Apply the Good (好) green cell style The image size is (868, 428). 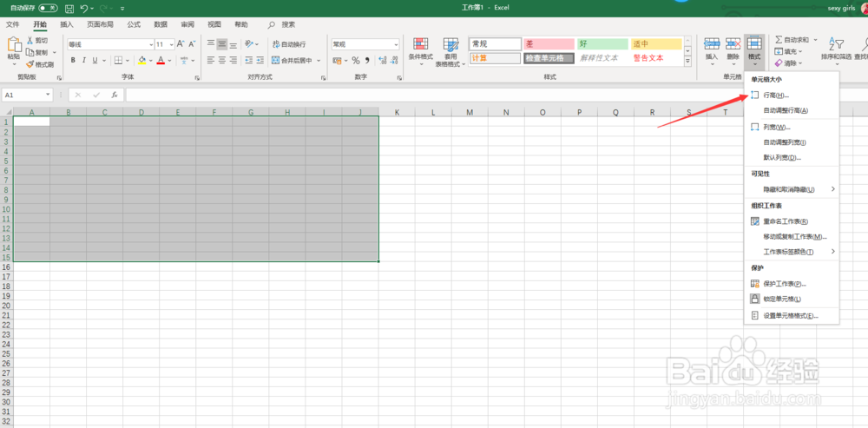[602, 44]
